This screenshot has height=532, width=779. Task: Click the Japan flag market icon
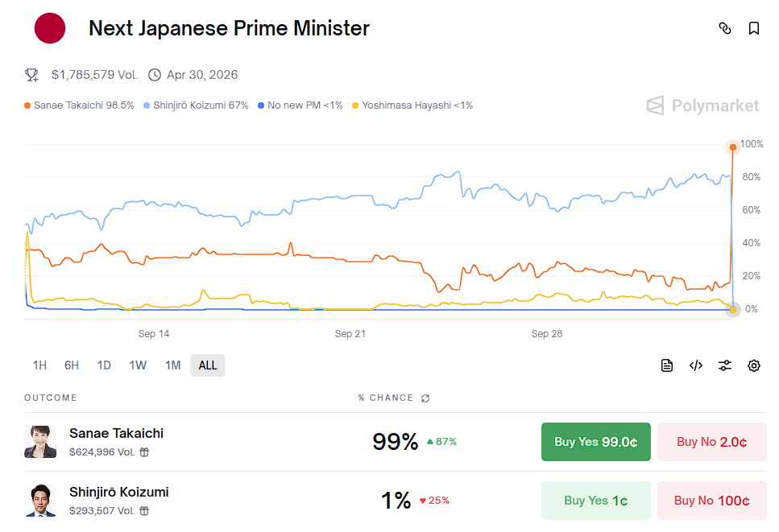coord(50,28)
